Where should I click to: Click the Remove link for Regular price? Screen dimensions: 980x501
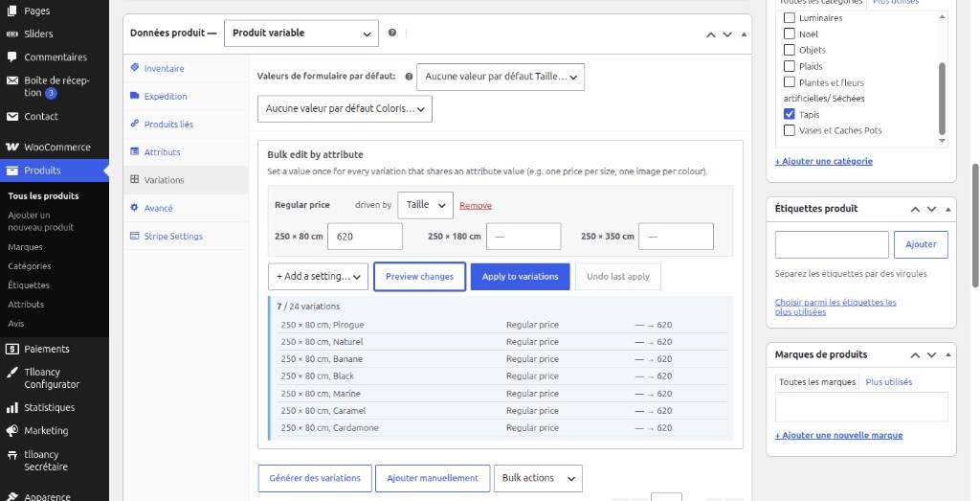point(476,206)
